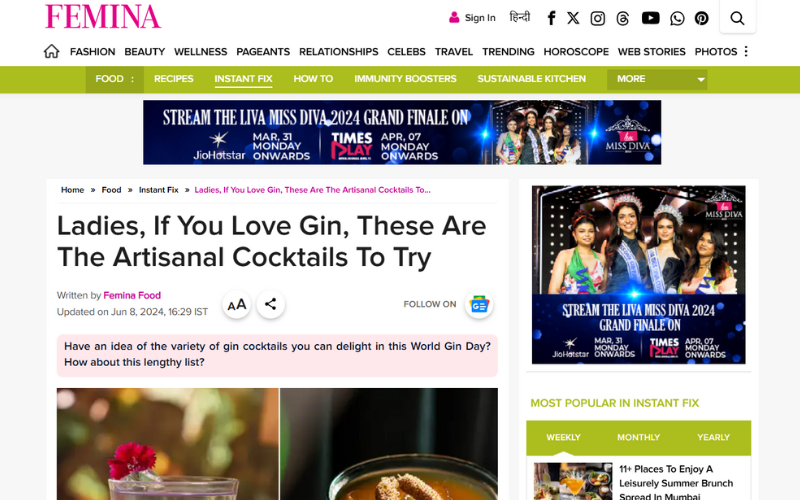Open the Facebook social icon
The image size is (800, 500).
coord(551,18)
